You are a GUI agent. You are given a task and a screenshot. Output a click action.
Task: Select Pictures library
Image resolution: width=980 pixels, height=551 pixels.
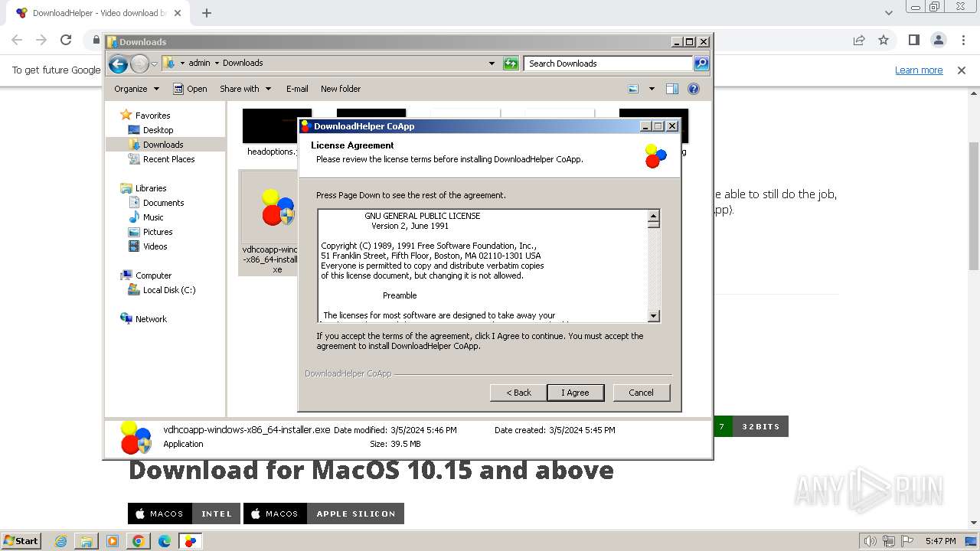click(158, 232)
